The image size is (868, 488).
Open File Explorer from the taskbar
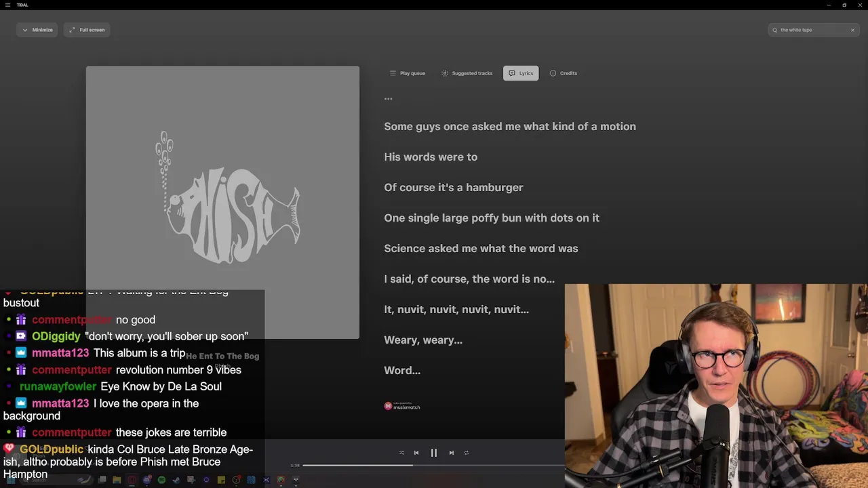point(117,480)
